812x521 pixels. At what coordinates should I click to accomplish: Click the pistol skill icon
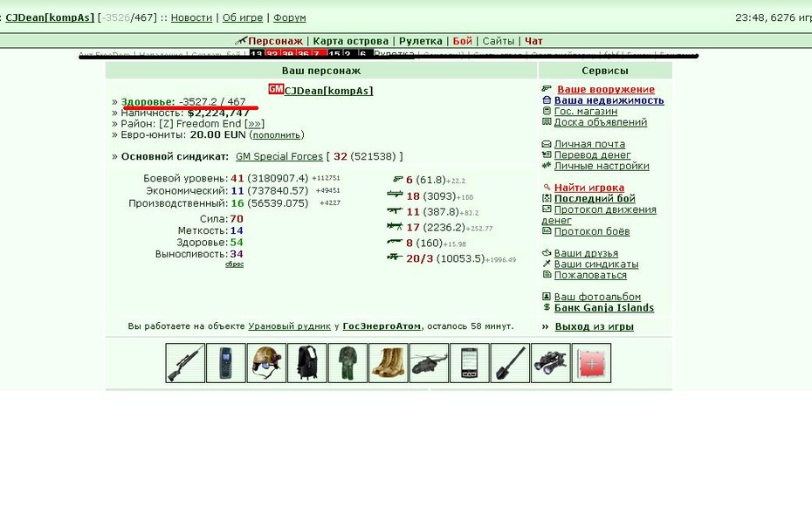[x=398, y=179]
